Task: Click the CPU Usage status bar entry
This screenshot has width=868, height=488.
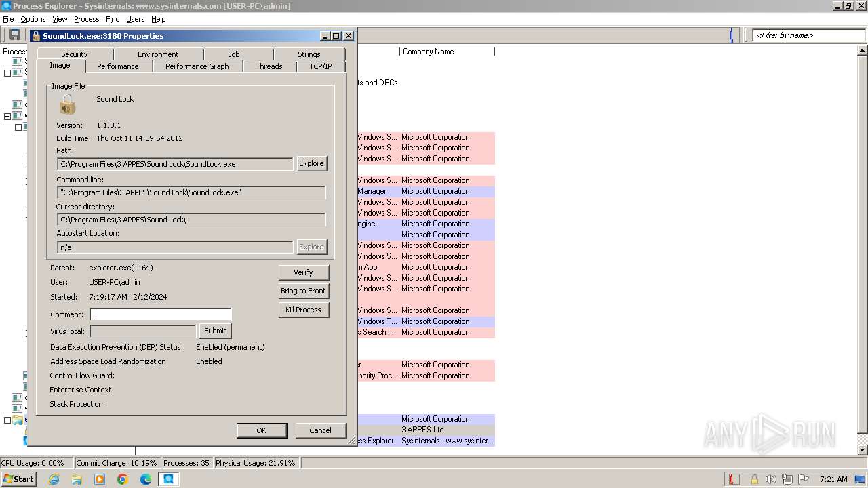Action: 37,463
